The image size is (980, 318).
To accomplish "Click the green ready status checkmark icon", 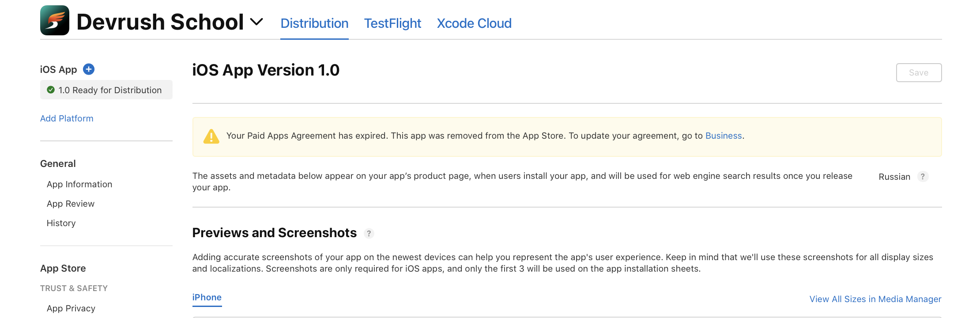I will (51, 90).
